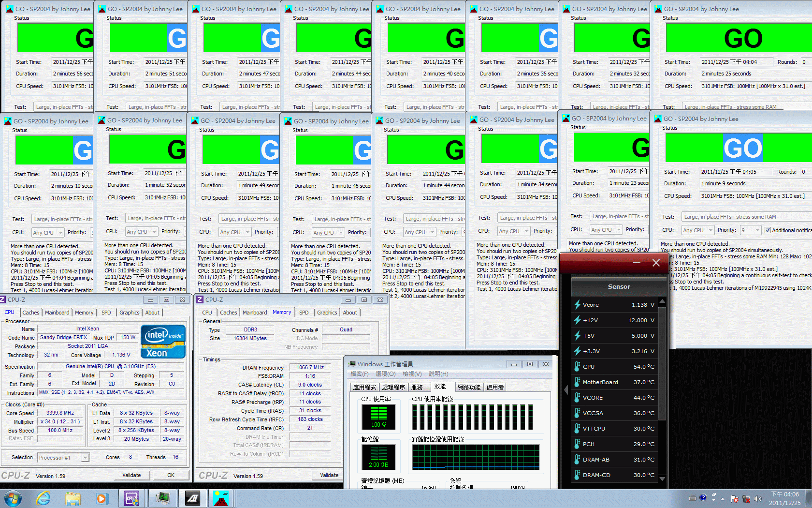Click Validate in the left CPU-Z window
812x508 pixels.
(131, 475)
